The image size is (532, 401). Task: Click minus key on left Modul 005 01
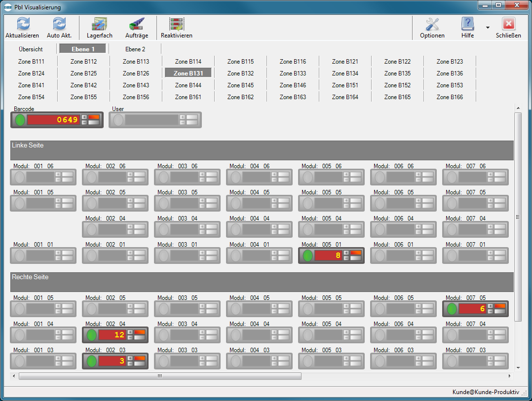[x=346, y=258]
